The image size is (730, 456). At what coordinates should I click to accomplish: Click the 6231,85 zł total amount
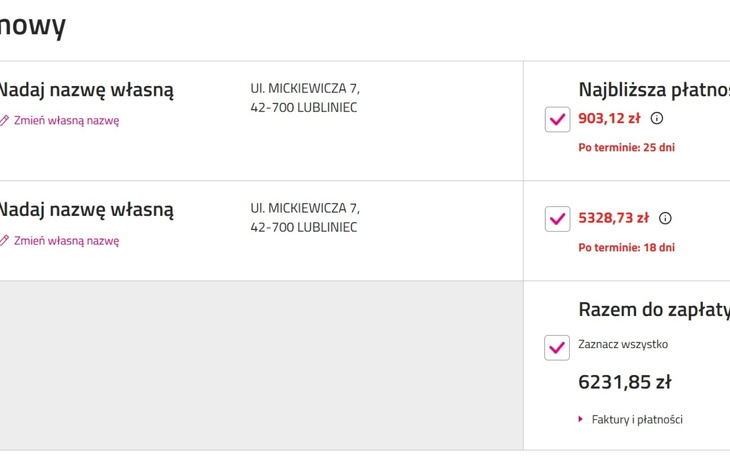[x=624, y=382]
